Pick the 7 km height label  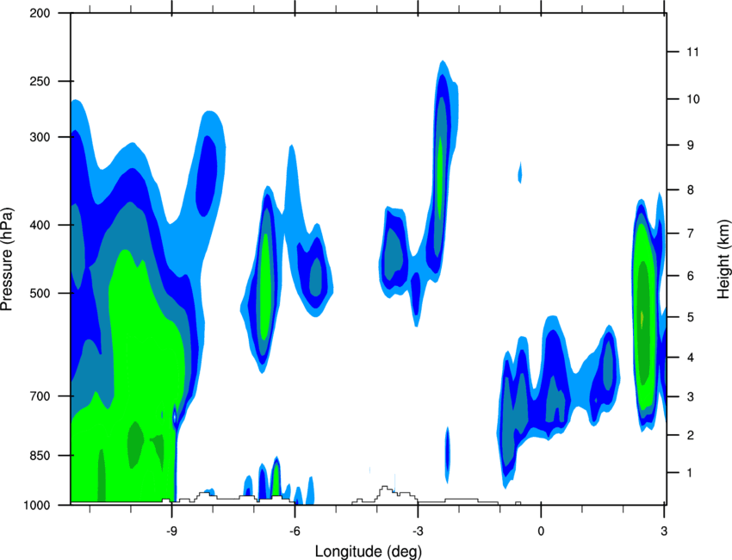point(690,233)
